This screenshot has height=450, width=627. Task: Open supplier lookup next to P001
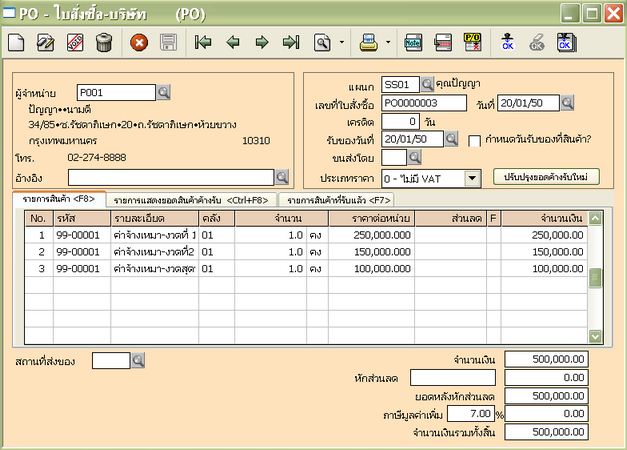(164, 92)
